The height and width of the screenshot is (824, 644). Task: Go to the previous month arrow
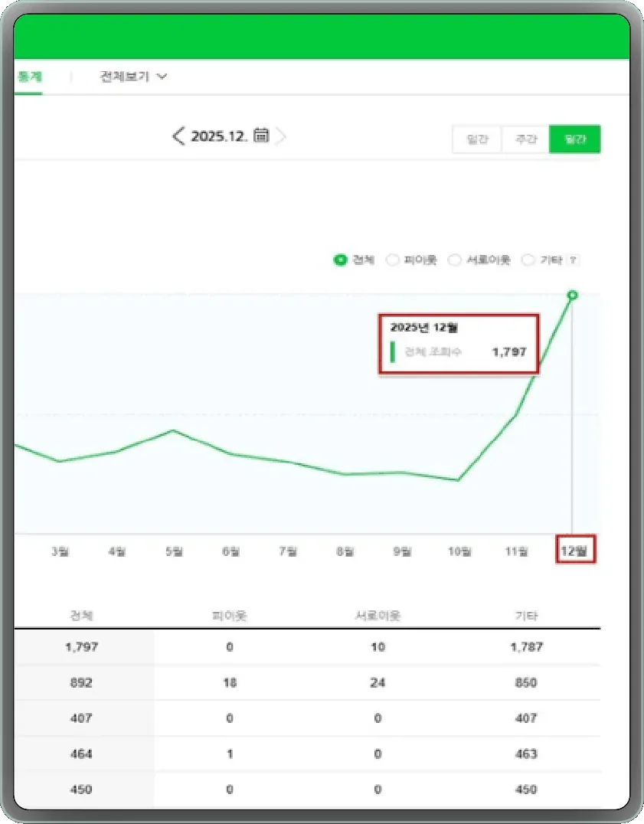[178, 136]
